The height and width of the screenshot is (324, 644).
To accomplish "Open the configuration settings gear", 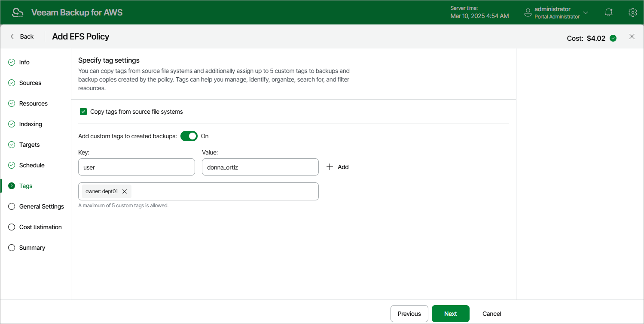I will [632, 12].
